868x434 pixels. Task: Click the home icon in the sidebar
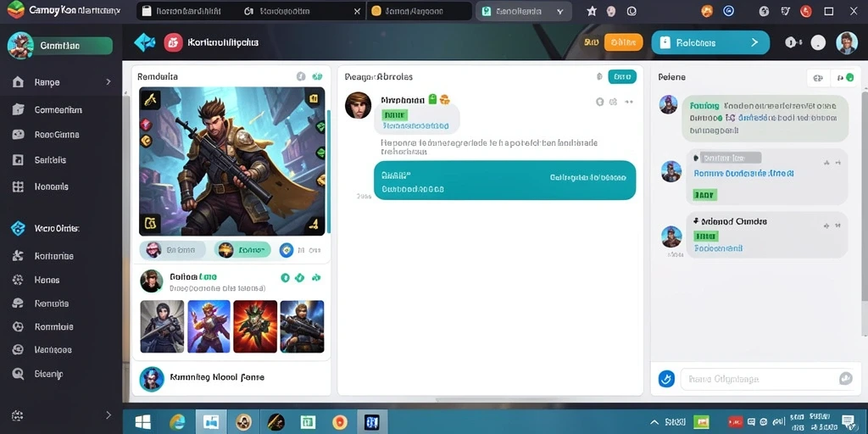coord(18,82)
